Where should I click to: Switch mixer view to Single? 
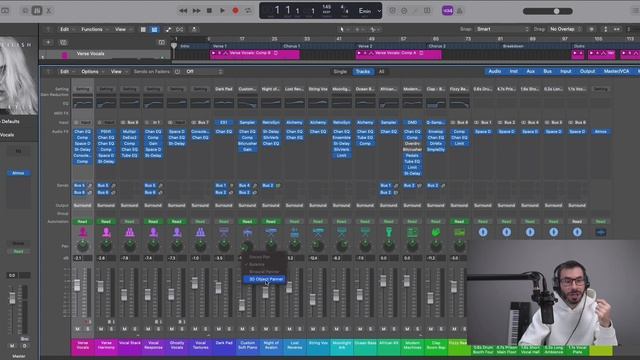[x=340, y=71]
